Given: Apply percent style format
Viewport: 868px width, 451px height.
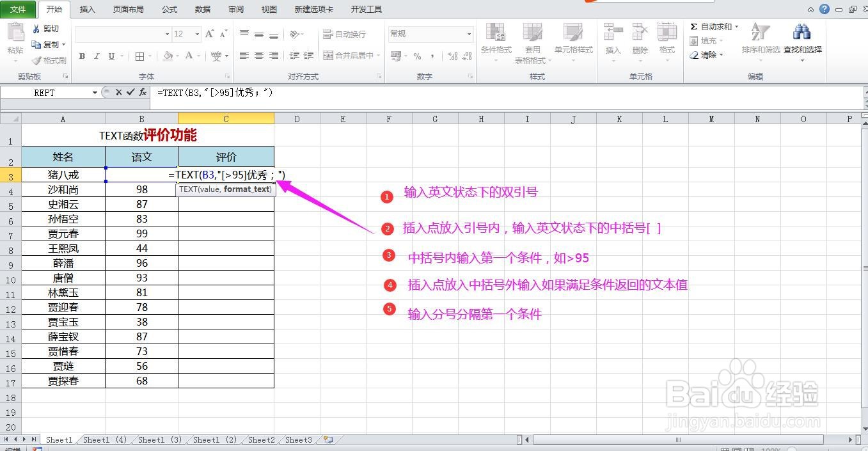Looking at the screenshot, I should tap(417, 56).
